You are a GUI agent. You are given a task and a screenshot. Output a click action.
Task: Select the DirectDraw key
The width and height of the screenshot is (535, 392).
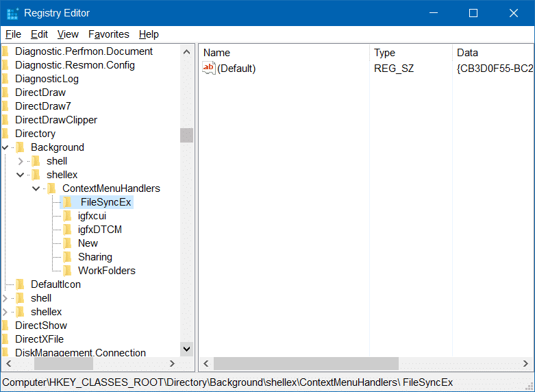click(x=40, y=93)
